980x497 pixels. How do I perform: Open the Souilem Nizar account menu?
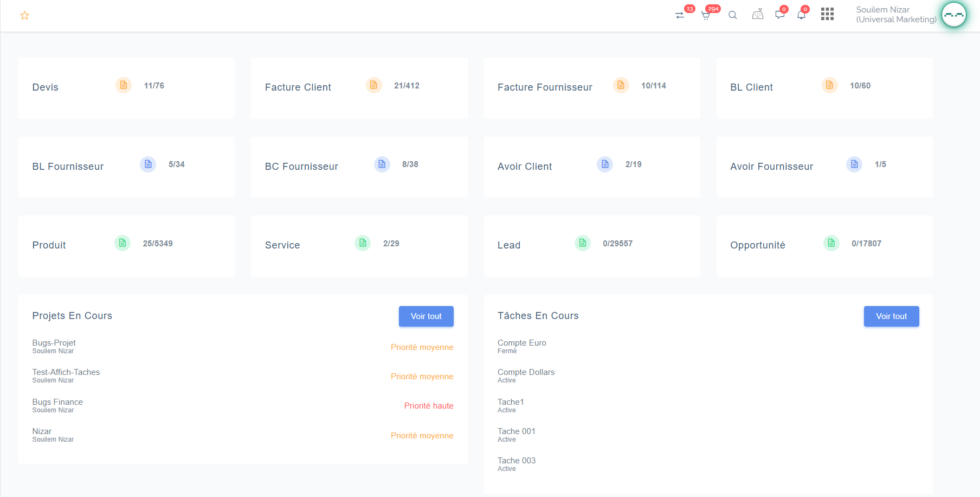tap(895, 15)
